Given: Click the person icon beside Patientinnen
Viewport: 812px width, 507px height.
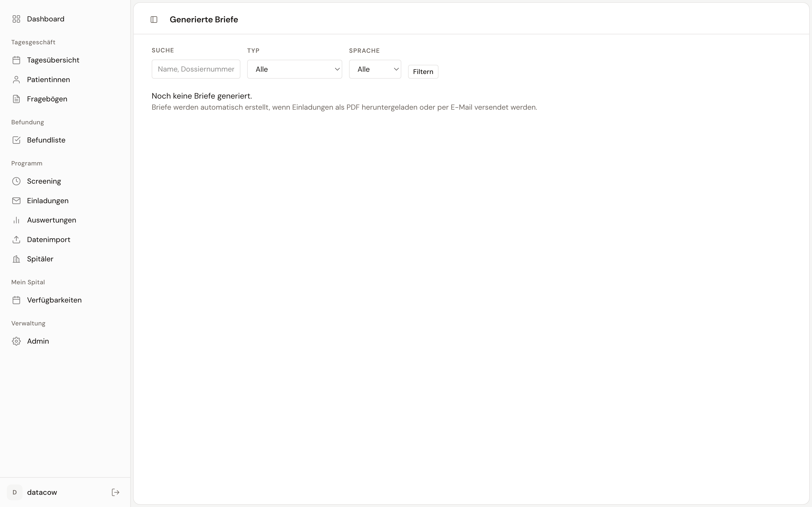Looking at the screenshot, I should pos(16,80).
